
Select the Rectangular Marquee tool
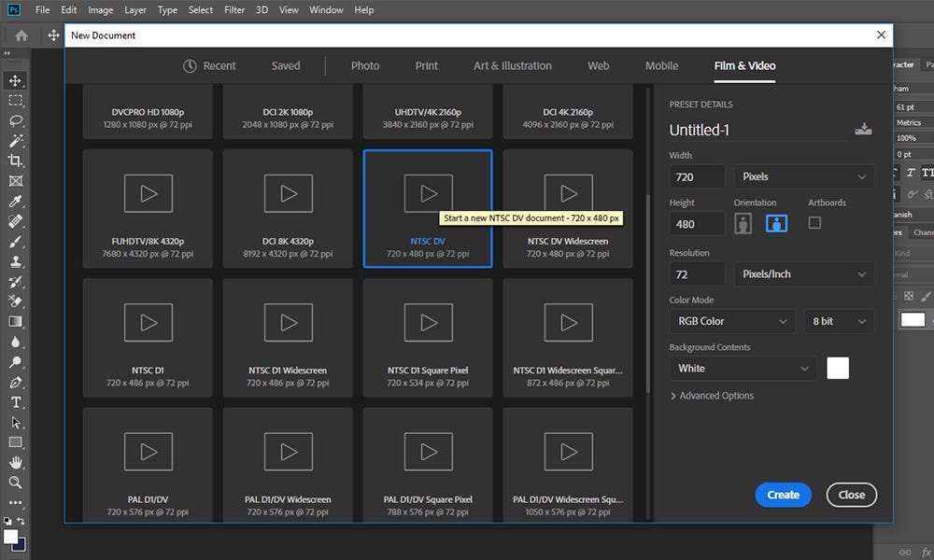point(16,101)
